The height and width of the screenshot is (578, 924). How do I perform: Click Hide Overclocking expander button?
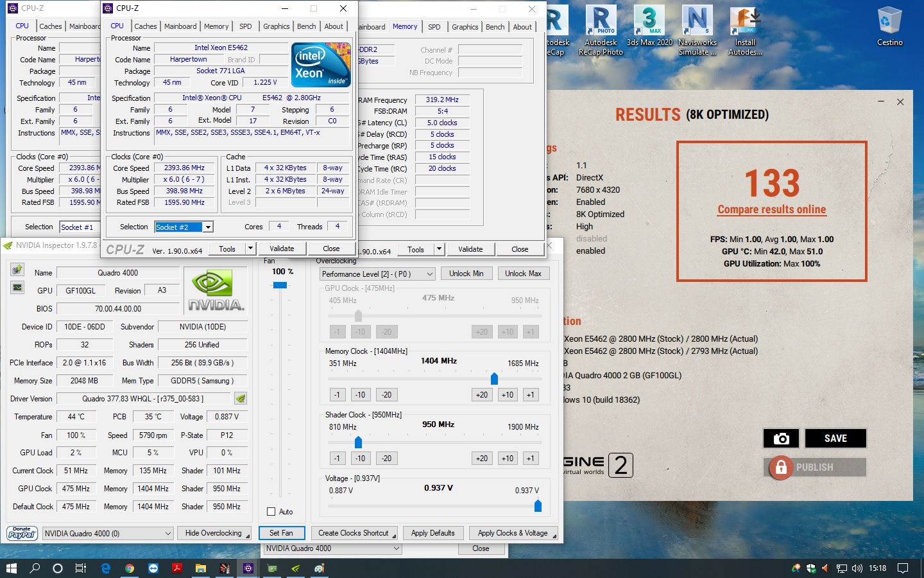click(x=214, y=533)
